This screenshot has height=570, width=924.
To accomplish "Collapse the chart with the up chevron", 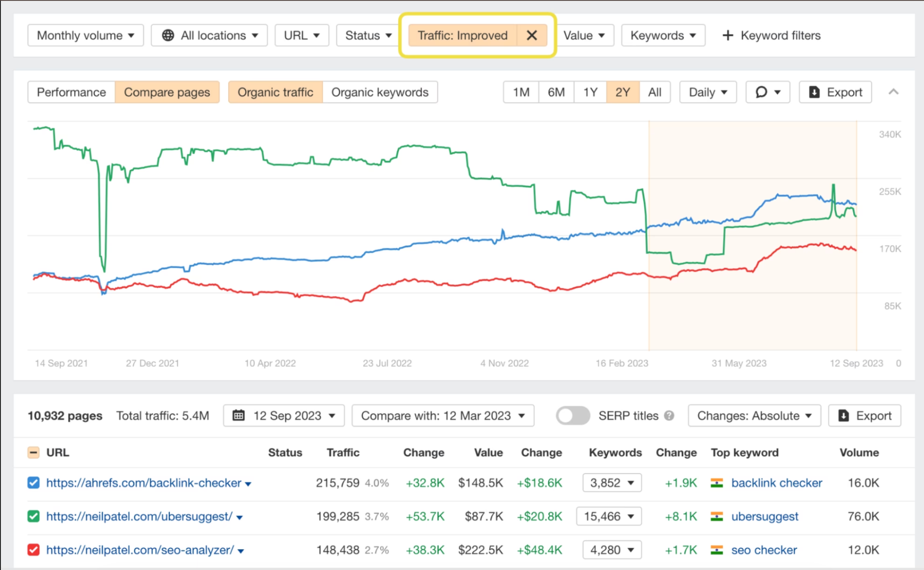I will [x=893, y=92].
